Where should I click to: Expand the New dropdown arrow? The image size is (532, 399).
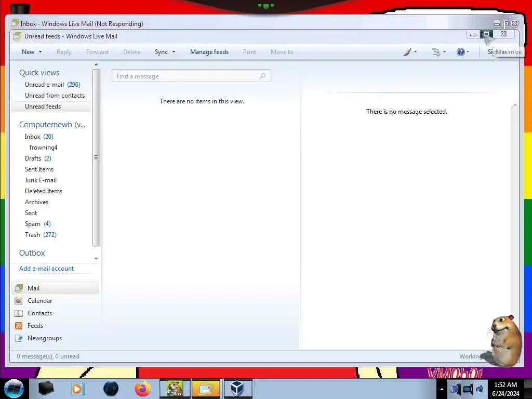point(40,52)
